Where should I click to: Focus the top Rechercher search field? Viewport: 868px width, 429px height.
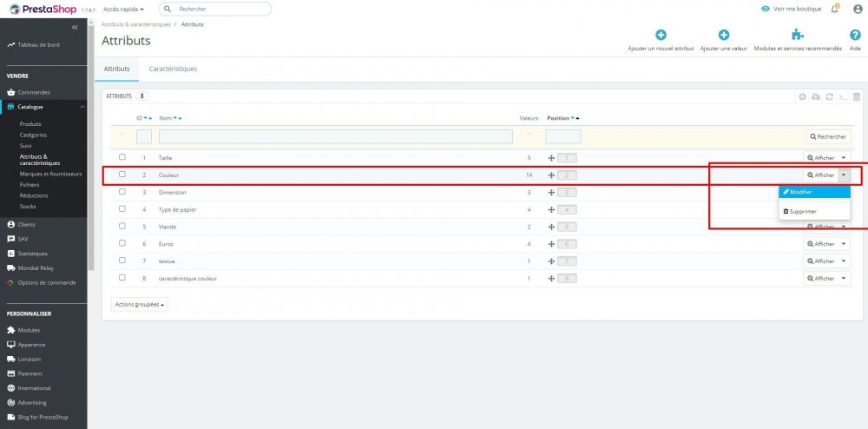[x=214, y=9]
